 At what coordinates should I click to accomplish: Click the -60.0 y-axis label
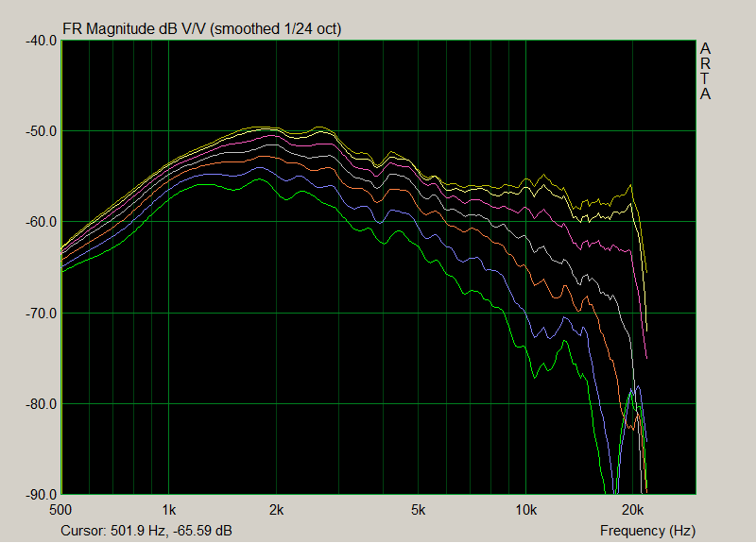pyautogui.click(x=41, y=222)
